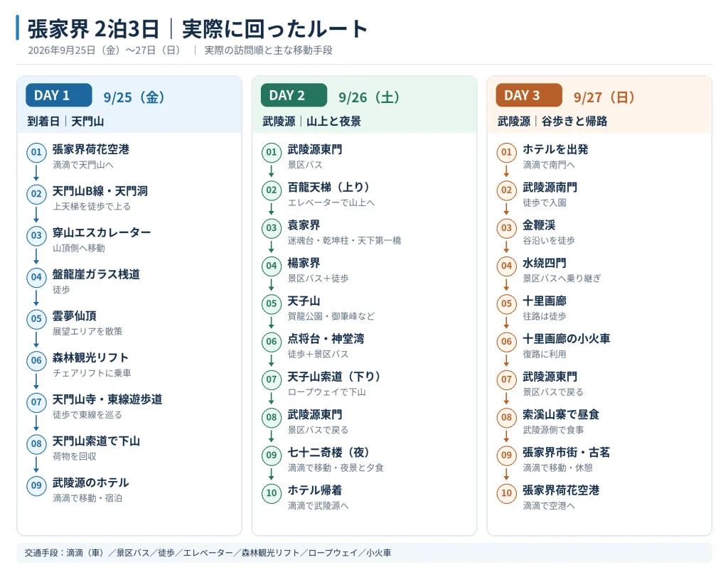Click the 雲夢仙頂 entry
Viewport: 728px width, 572px height.
point(74,316)
